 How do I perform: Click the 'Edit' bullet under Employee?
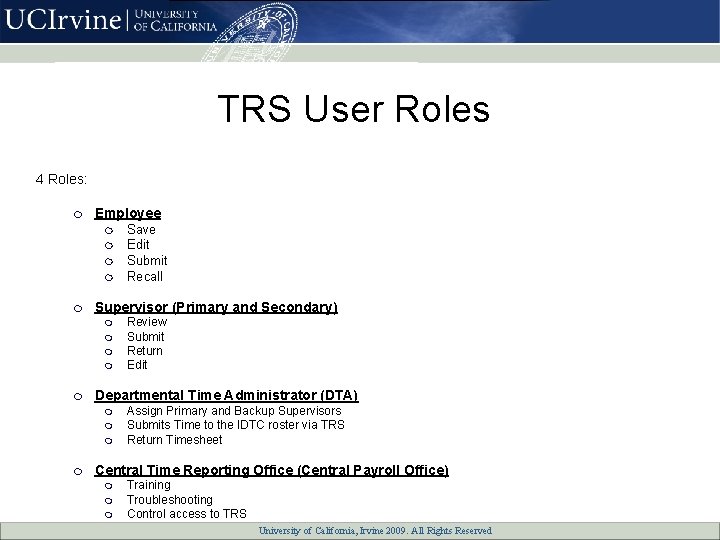[x=138, y=244]
